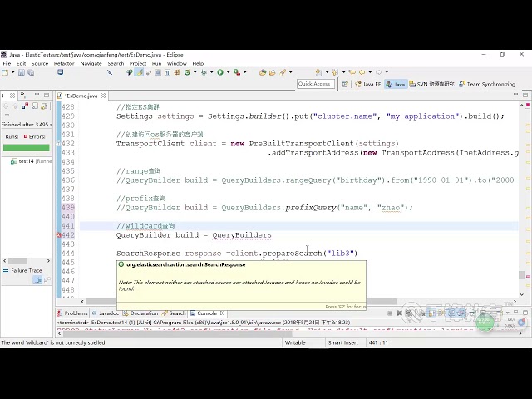Click editor vertical scrollbar down arrow
The height and width of the screenshot is (399, 532).
tap(522, 294)
